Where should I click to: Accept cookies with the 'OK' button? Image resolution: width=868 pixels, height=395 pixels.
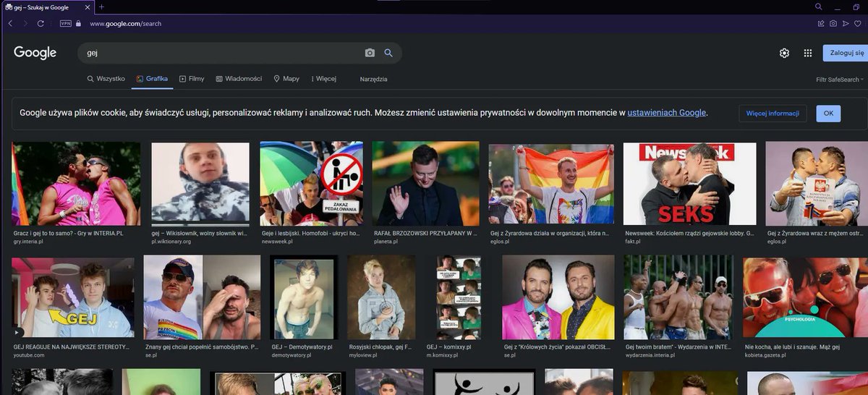click(828, 114)
